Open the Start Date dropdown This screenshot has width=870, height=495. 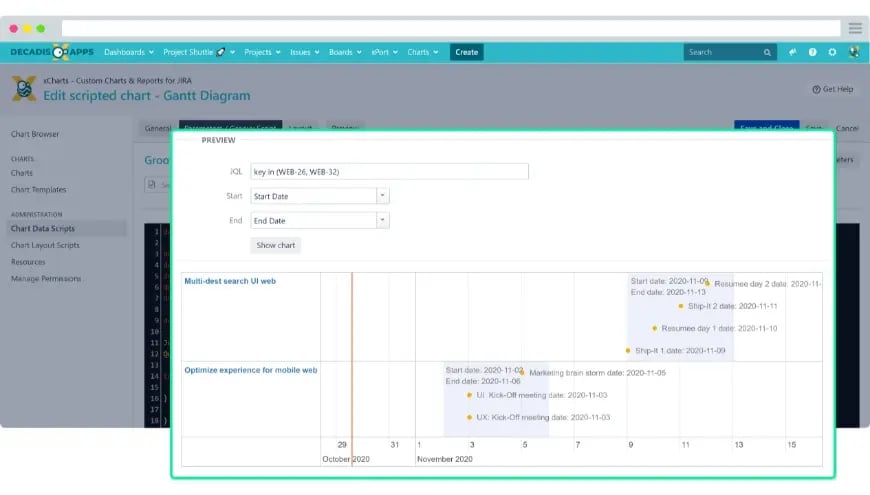320,196
